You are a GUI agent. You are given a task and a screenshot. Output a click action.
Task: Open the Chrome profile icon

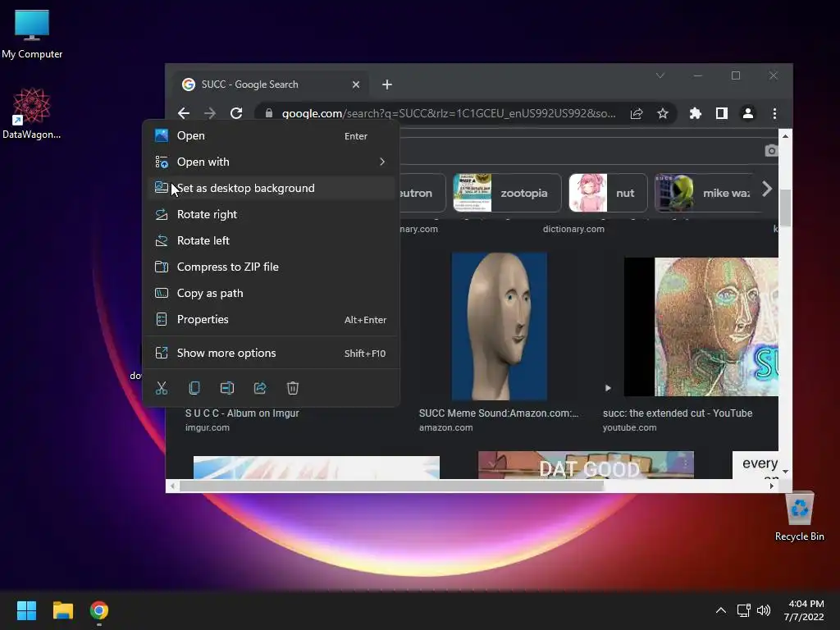click(x=748, y=113)
